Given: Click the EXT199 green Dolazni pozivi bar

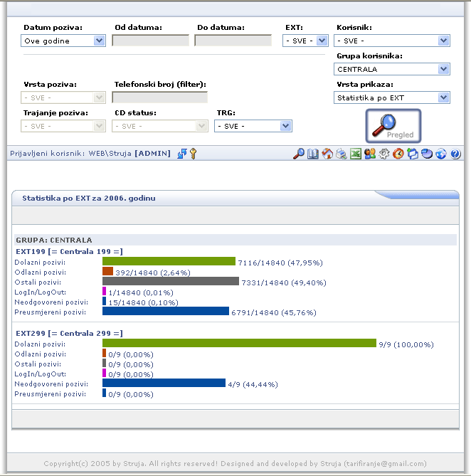Looking at the screenshot, I should tap(169, 261).
